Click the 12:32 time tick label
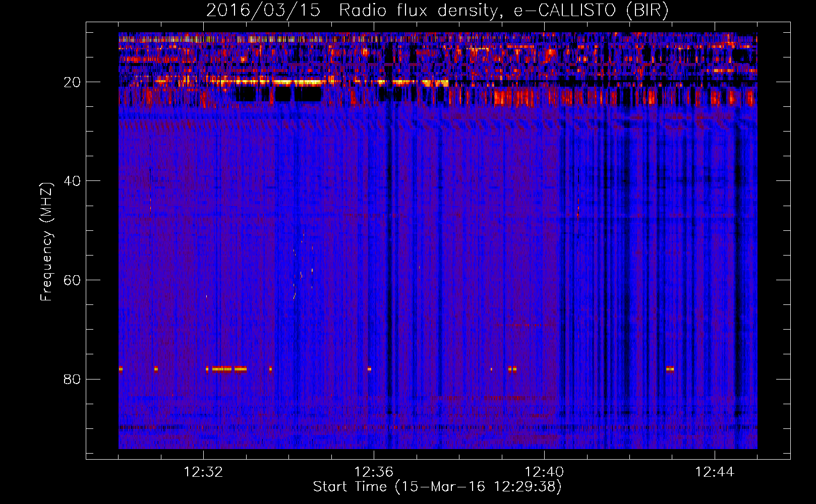 pyautogui.click(x=203, y=472)
